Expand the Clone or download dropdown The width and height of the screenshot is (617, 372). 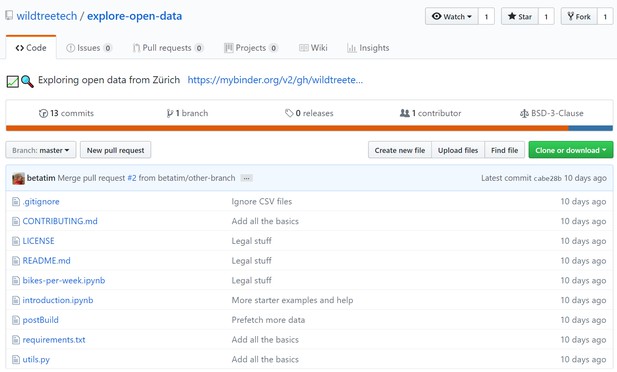pos(571,150)
